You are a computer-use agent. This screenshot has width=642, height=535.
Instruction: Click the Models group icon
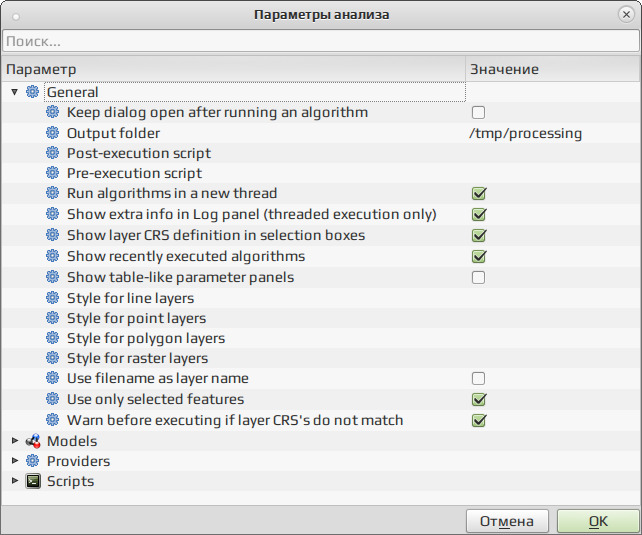click(33, 441)
